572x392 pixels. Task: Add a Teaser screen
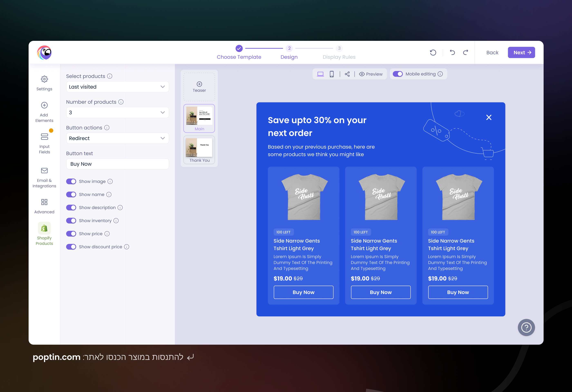(x=199, y=87)
